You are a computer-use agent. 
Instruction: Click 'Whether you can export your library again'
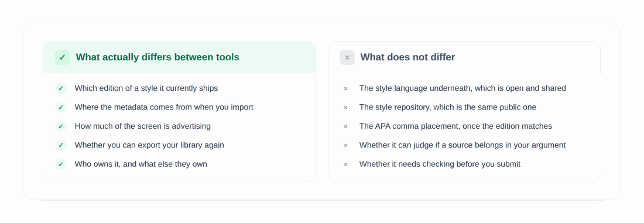click(x=149, y=145)
